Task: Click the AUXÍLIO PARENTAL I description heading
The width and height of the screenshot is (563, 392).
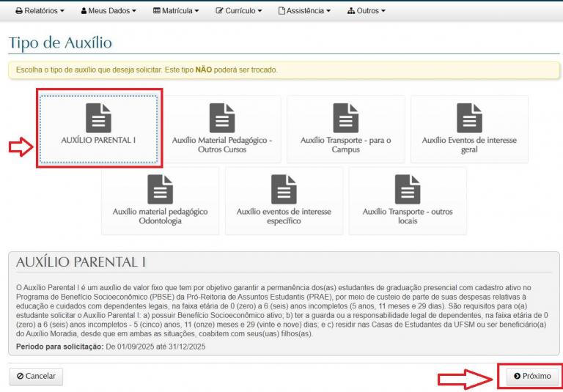Action: point(76,262)
